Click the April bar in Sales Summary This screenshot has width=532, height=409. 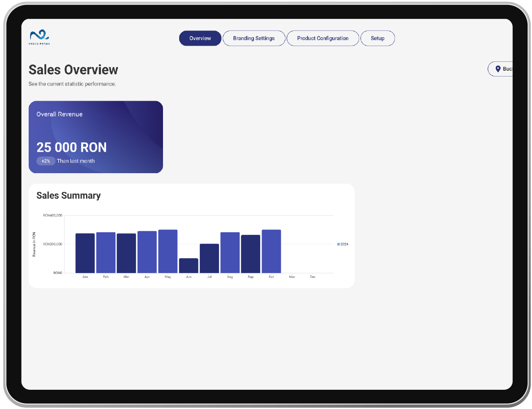147,252
